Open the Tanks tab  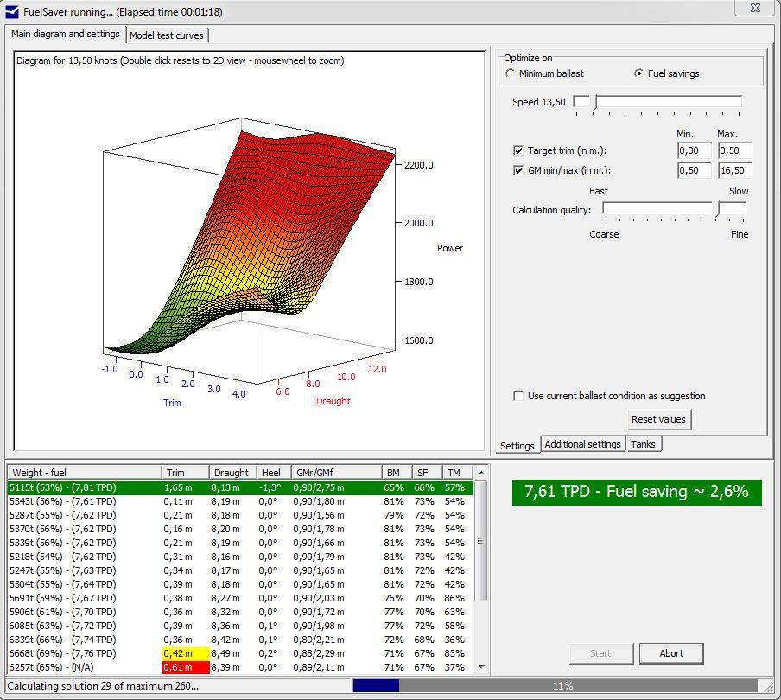tap(643, 444)
